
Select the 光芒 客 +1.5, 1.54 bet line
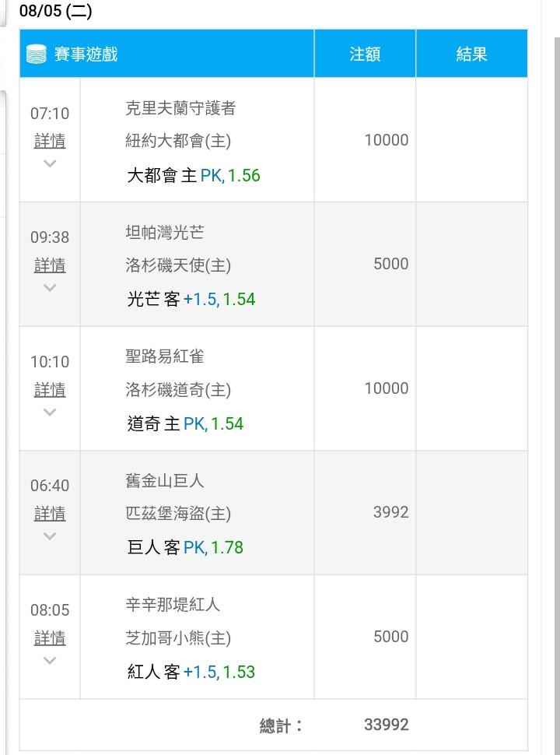coord(191,300)
